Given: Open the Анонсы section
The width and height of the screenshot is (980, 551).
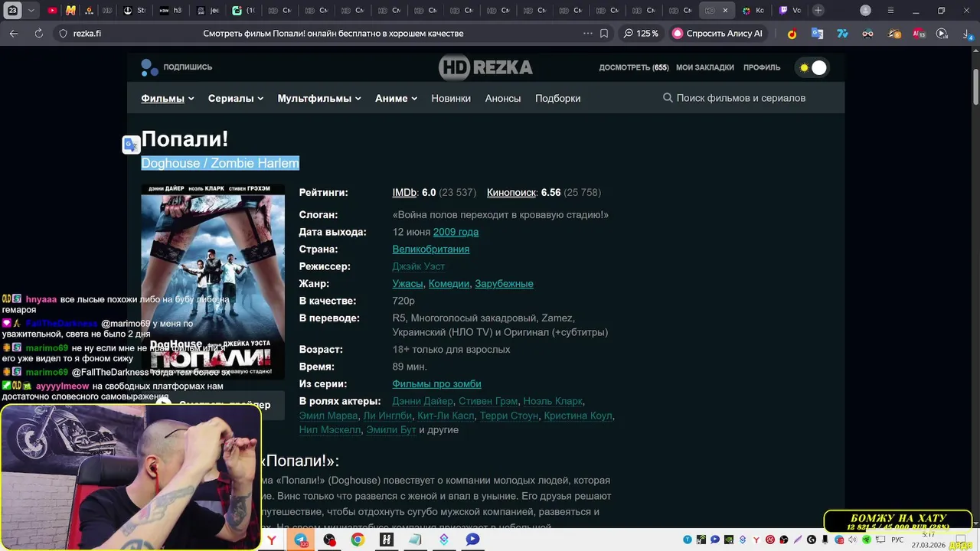Looking at the screenshot, I should pyautogui.click(x=503, y=98).
